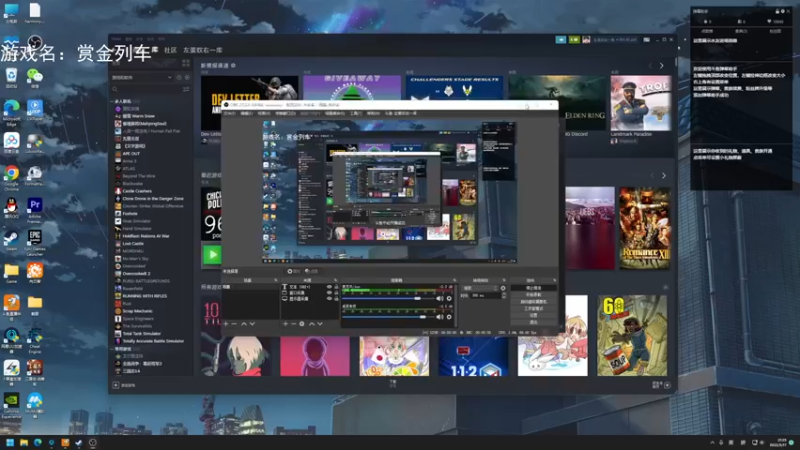This screenshot has width=800, height=450.
Task: Move scene up in OBS Scenes panel
Action: 244,323
